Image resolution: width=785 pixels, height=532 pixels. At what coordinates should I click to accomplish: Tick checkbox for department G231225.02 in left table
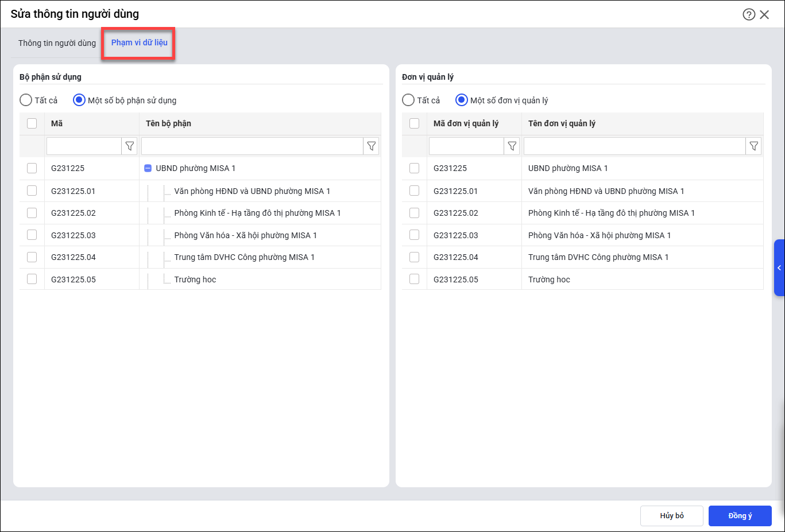[x=32, y=213]
